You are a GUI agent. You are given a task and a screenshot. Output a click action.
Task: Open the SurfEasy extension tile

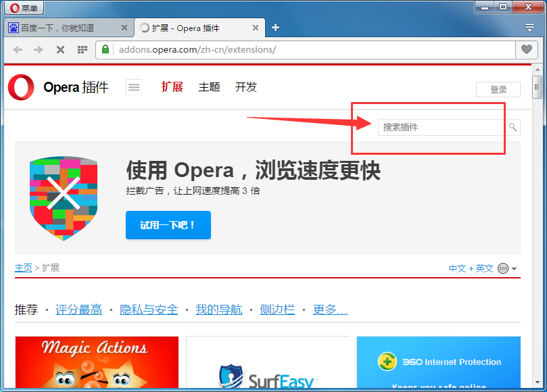[x=268, y=362]
